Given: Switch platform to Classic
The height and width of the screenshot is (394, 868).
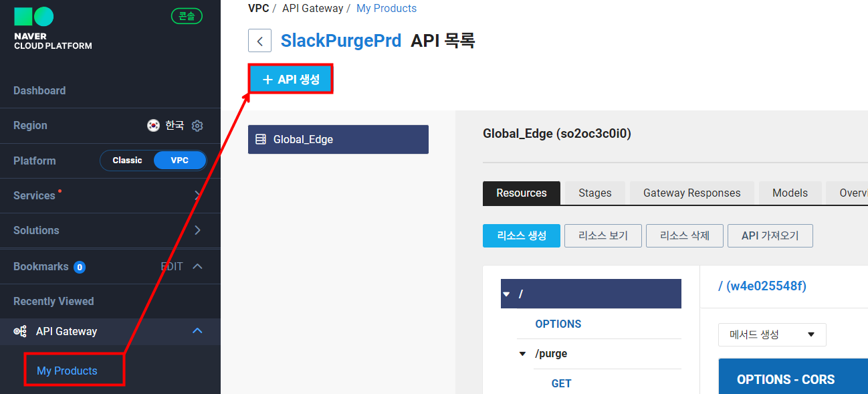Looking at the screenshot, I should click(x=127, y=161).
